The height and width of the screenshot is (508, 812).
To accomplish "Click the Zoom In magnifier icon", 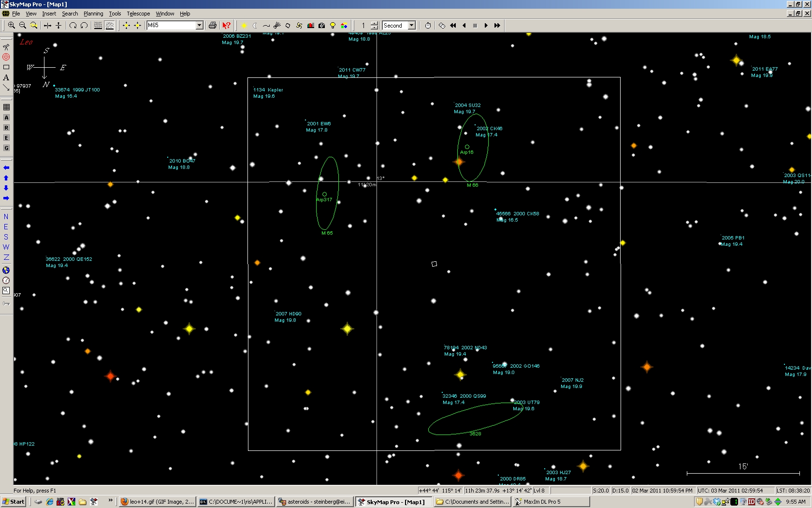I will coord(11,25).
